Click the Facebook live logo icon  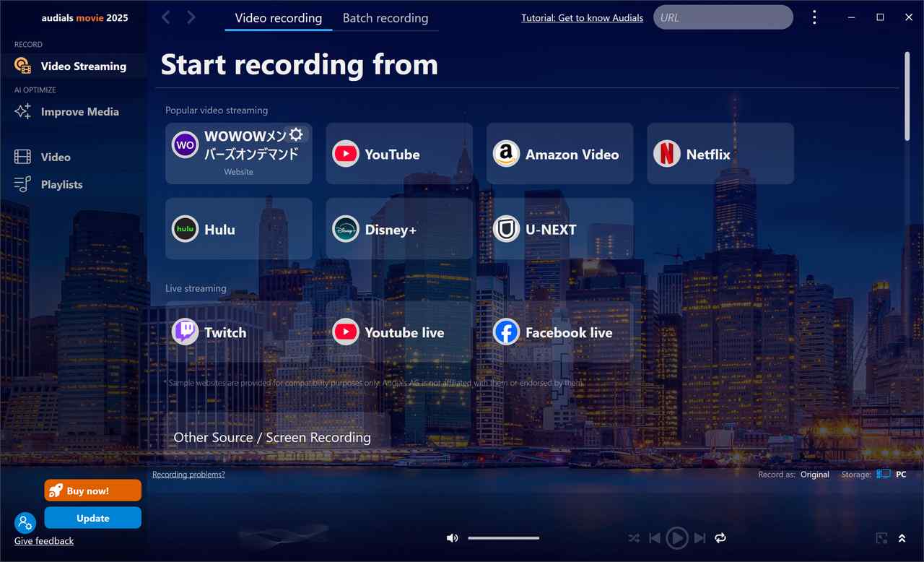[506, 332]
